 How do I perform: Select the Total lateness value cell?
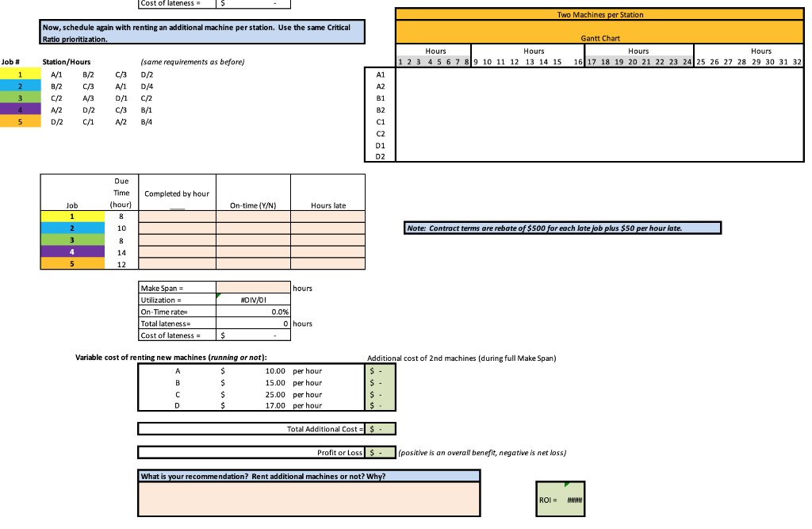pos(254,324)
